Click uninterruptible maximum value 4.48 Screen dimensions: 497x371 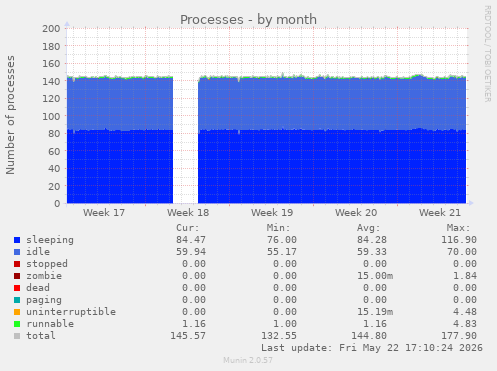coord(465,312)
